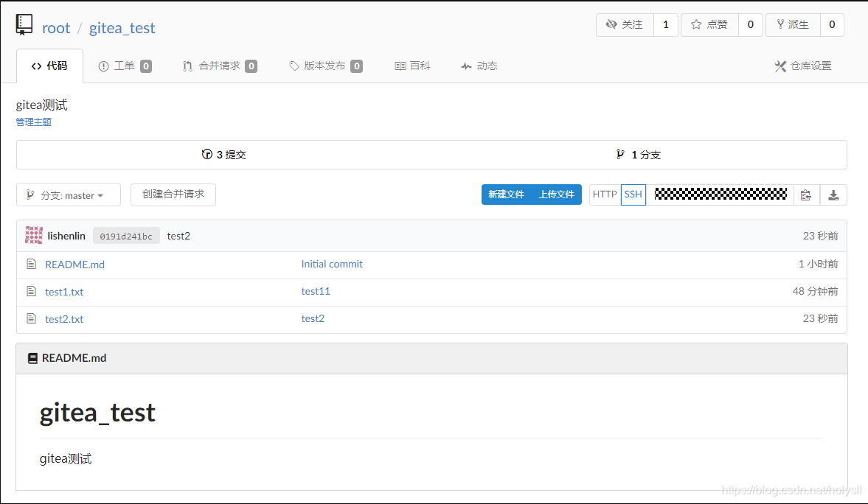The height and width of the screenshot is (504, 868).
Task: Open the README.md file
Action: (x=74, y=265)
